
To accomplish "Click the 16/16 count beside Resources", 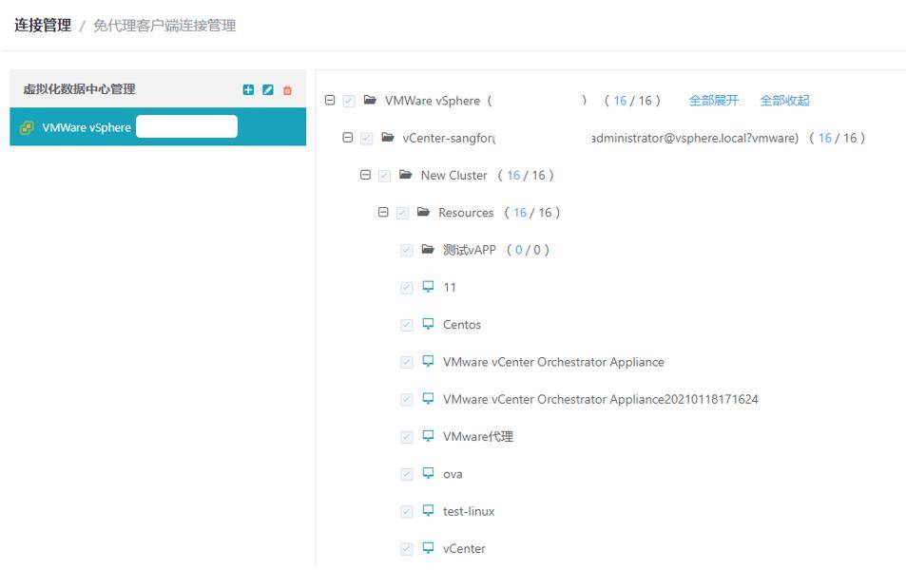I will tap(532, 213).
